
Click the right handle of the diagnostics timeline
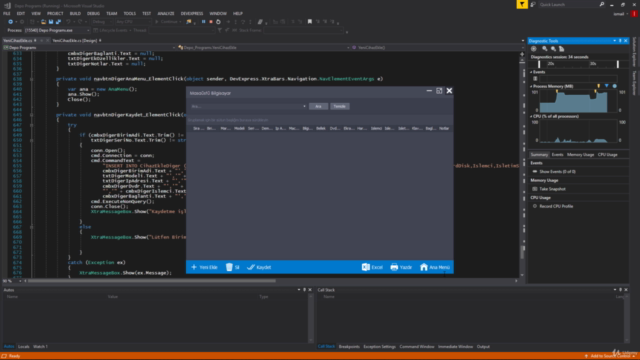click(x=618, y=64)
